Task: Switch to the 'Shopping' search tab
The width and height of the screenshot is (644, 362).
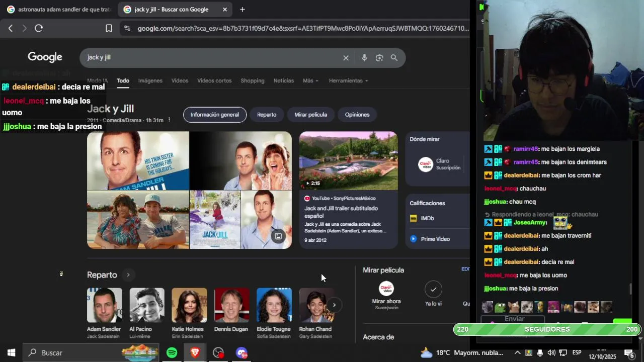Action: [x=252, y=81]
